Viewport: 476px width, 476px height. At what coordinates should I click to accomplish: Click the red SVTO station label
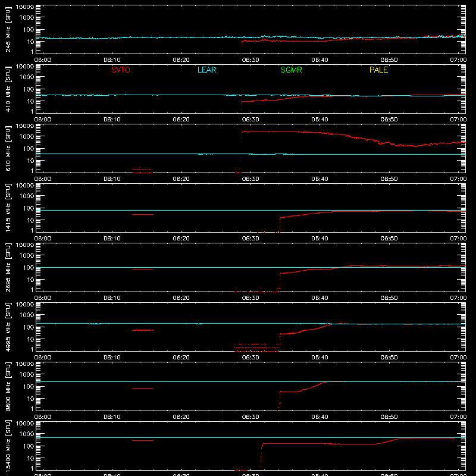pos(121,70)
